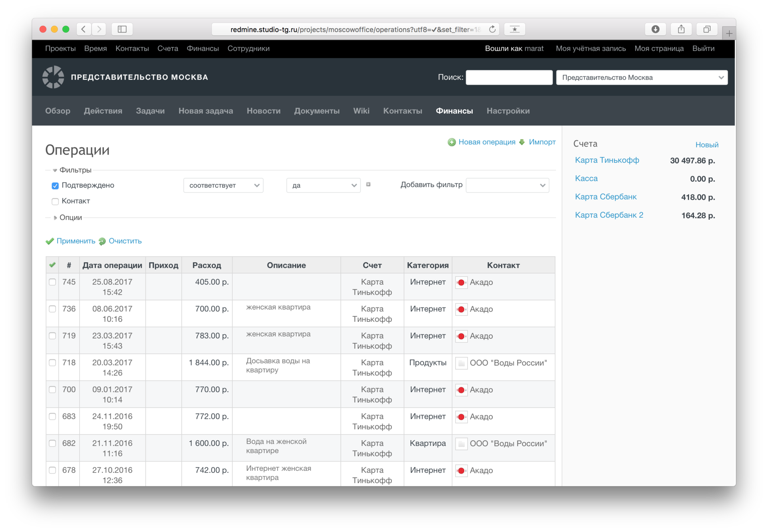Open the соответствует operator dropdown
Image resolution: width=768 pixels, height=532 pixels.
click(223, 185)
